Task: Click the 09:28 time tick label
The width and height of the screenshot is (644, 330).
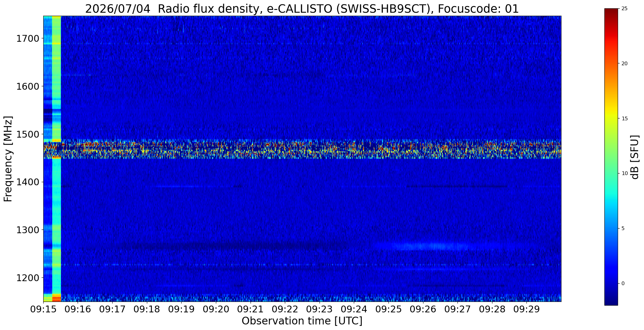Action: click(x=492, y=309)
